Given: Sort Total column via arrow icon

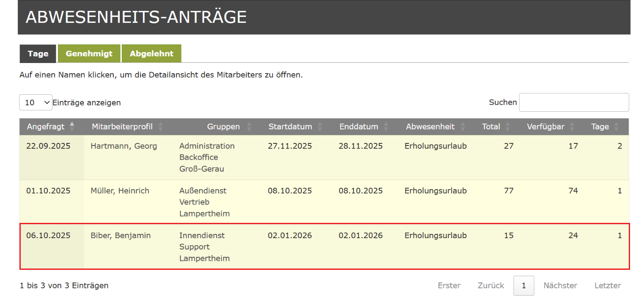Looking at the screenshot, I should pyautogui.click(x=507, y=126).
